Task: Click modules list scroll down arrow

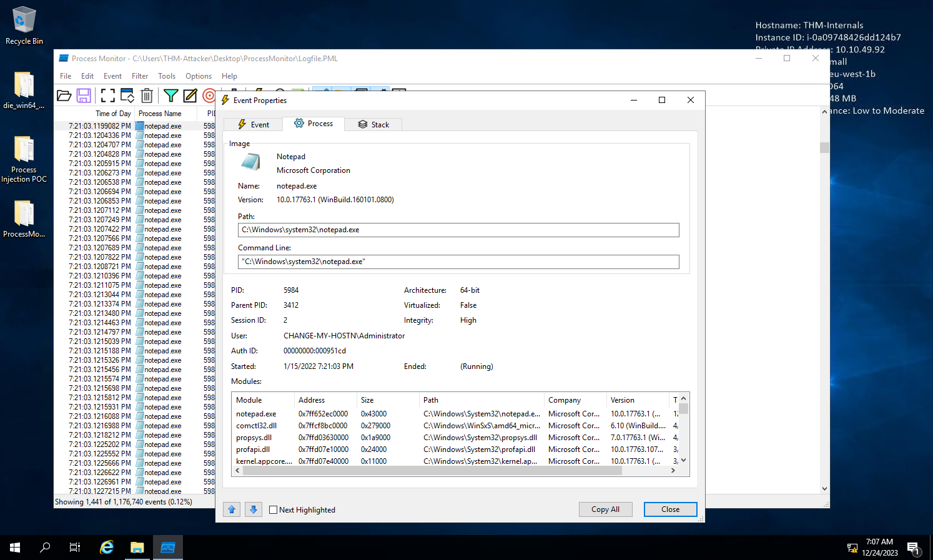Action: click(x=684, y=460)
